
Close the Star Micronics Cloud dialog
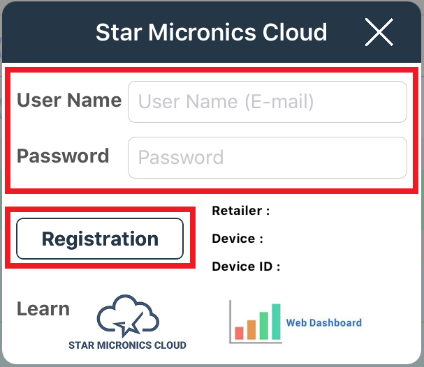(x=379, y=32)
